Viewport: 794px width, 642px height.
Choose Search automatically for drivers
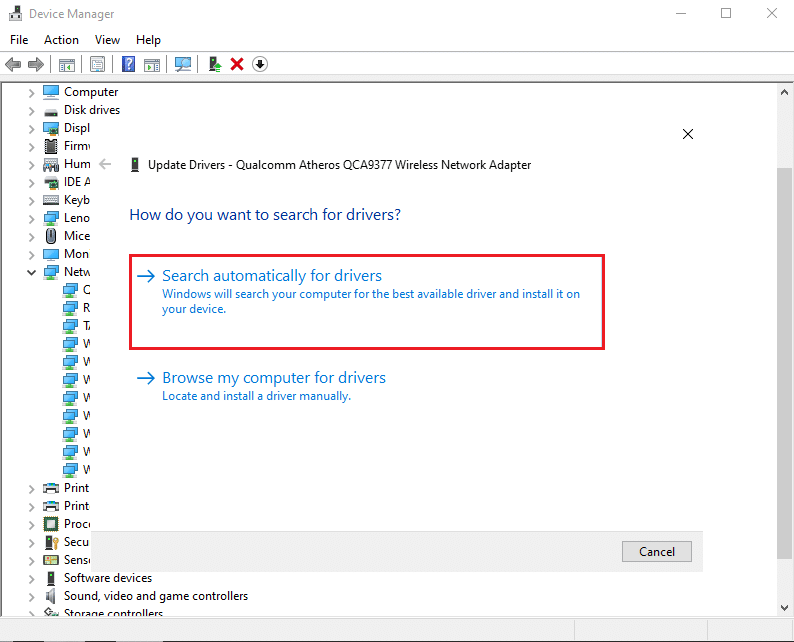[272, 276]
